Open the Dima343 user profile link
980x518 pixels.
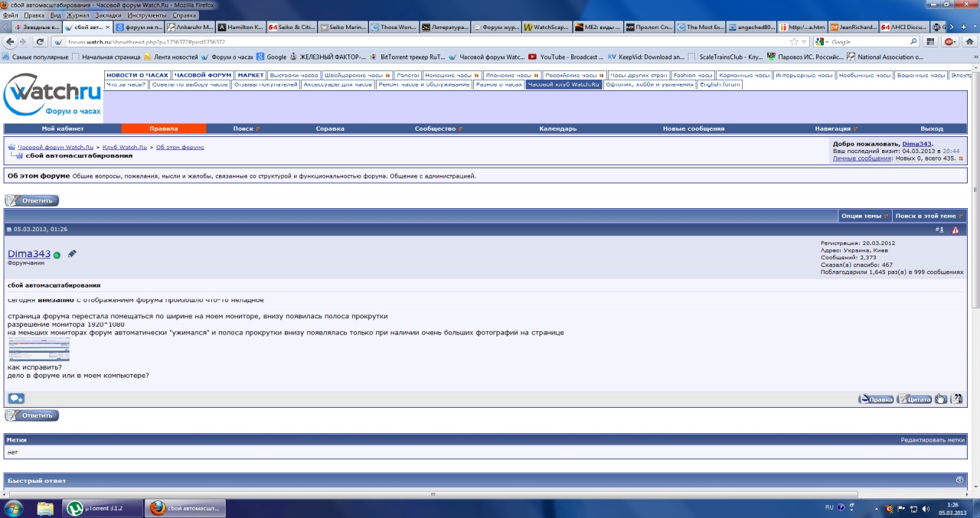click(x=29, y=254)
